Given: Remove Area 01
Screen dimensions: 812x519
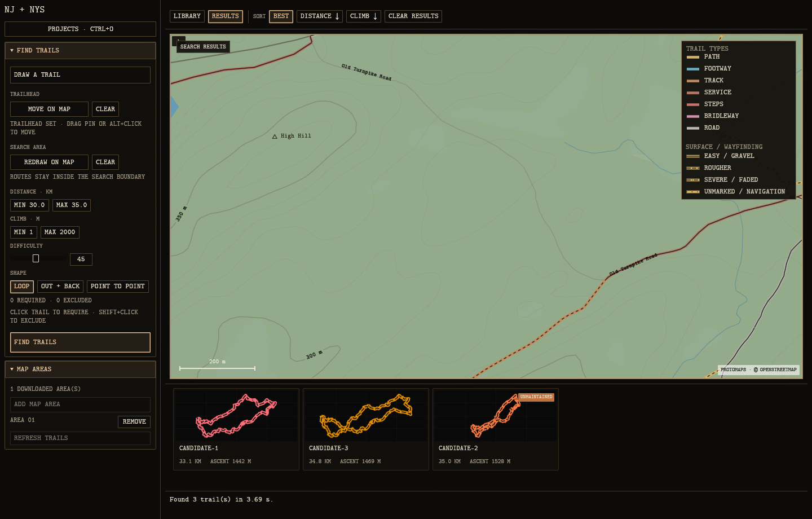Looking at the screenshot, I should tap(134, 422).
